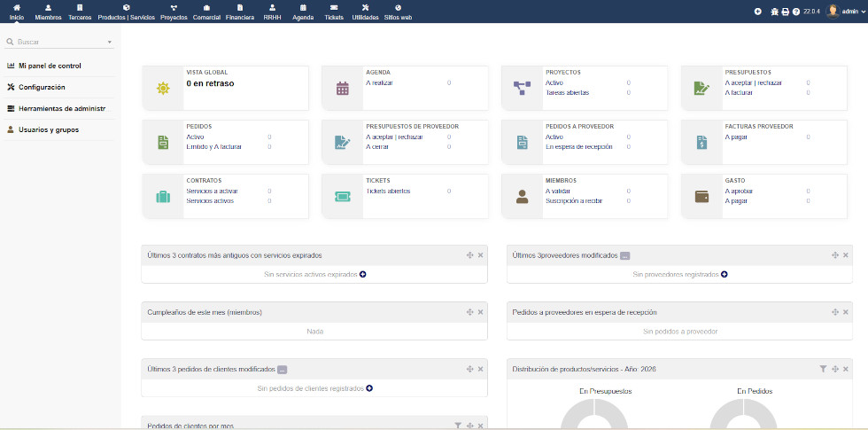Open Configuración in the sidebar
The width and height of the screenshot is (868, 430).
pos(41,87)
